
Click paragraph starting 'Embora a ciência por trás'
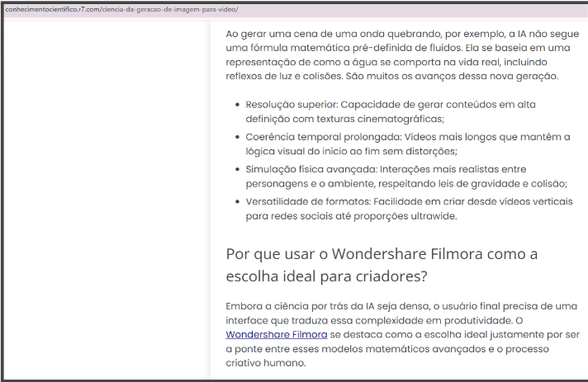403,334
